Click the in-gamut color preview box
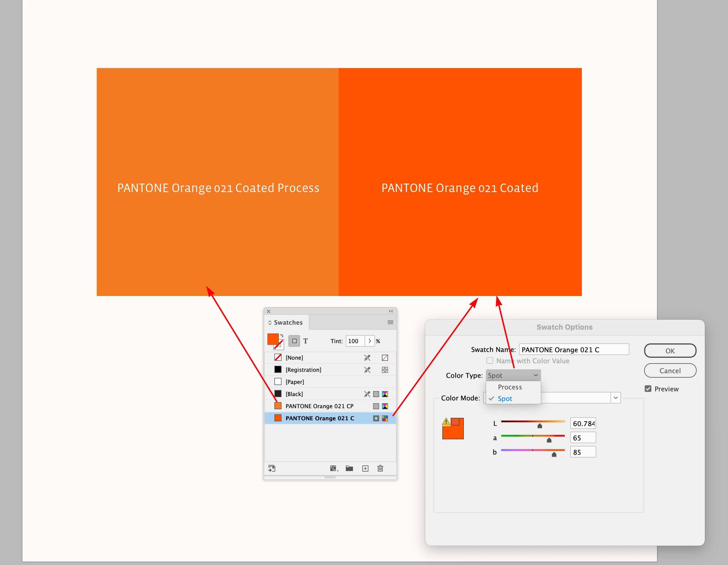Image resolution: width=728 pixels, height=565 pixels. 455,422
